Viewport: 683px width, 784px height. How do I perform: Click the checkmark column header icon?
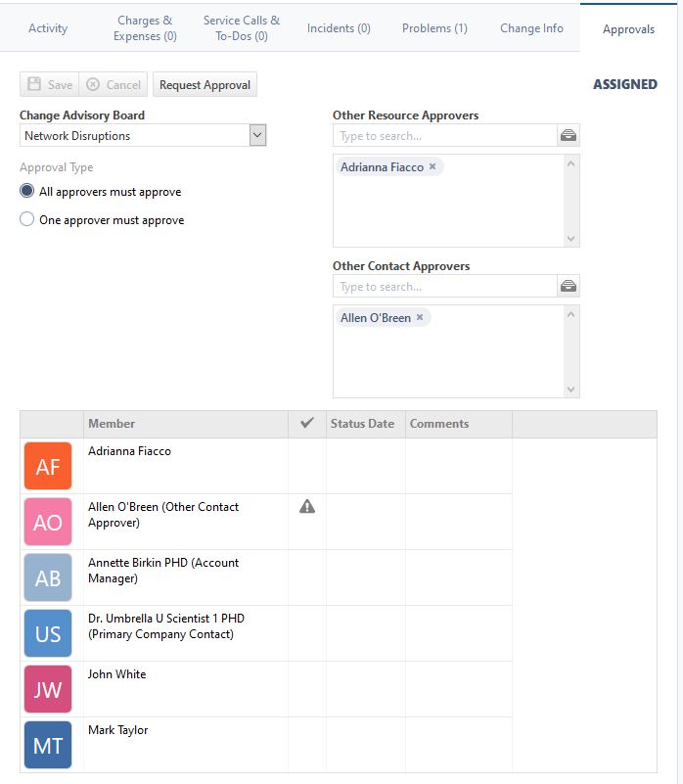[x=307, y=423]
